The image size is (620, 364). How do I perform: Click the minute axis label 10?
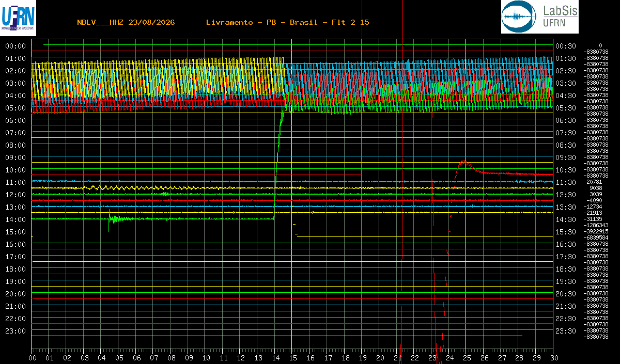pyautogui.click(x=206, y=358)
